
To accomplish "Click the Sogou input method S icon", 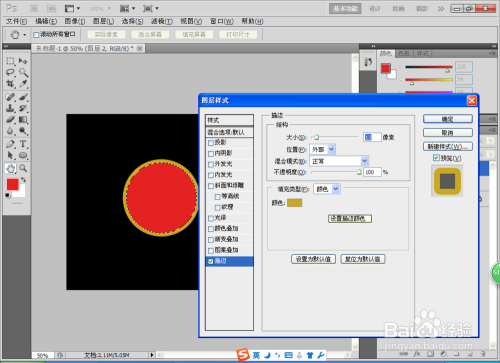I will pyautogui.click(x=243, y=355).
